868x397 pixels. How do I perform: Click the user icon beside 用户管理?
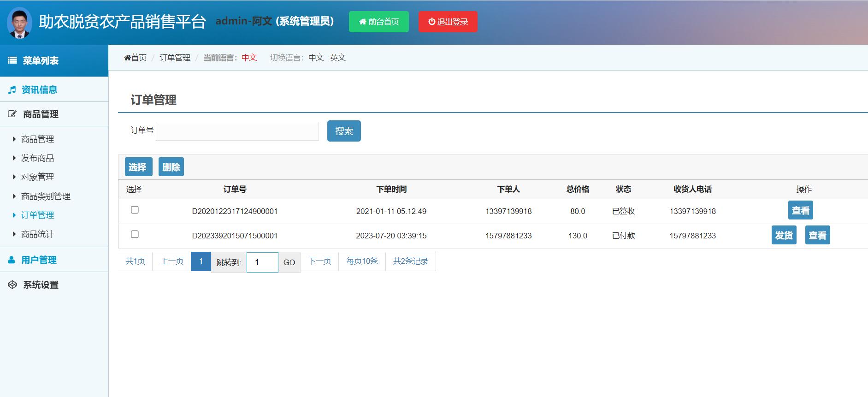click(12, 260)
